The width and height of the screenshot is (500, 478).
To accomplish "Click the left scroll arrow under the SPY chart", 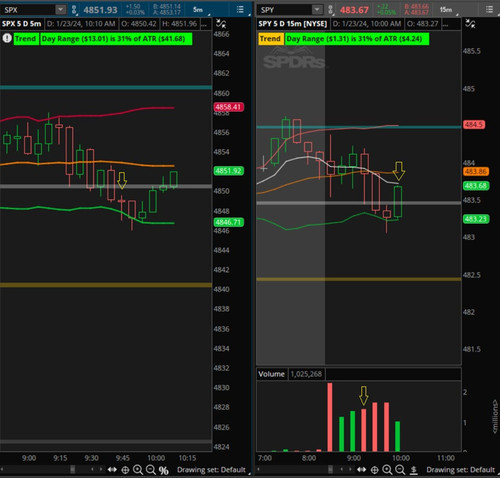I will [259, 470].
